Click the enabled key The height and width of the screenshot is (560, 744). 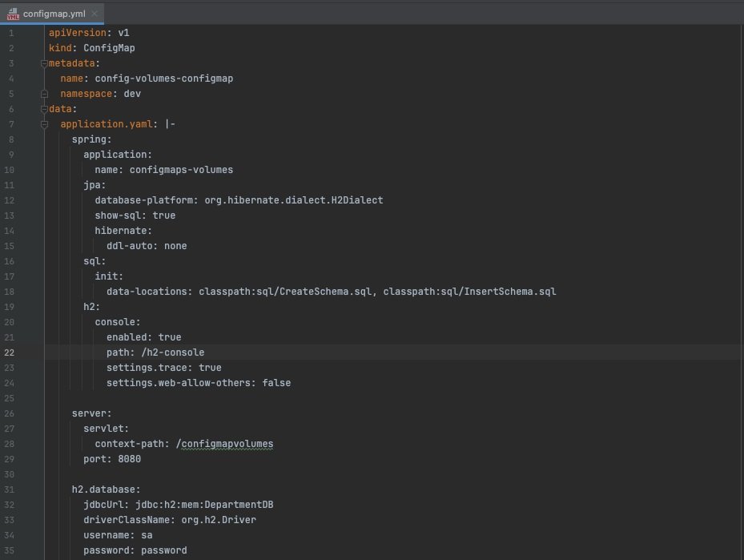[x=127, y=337]
